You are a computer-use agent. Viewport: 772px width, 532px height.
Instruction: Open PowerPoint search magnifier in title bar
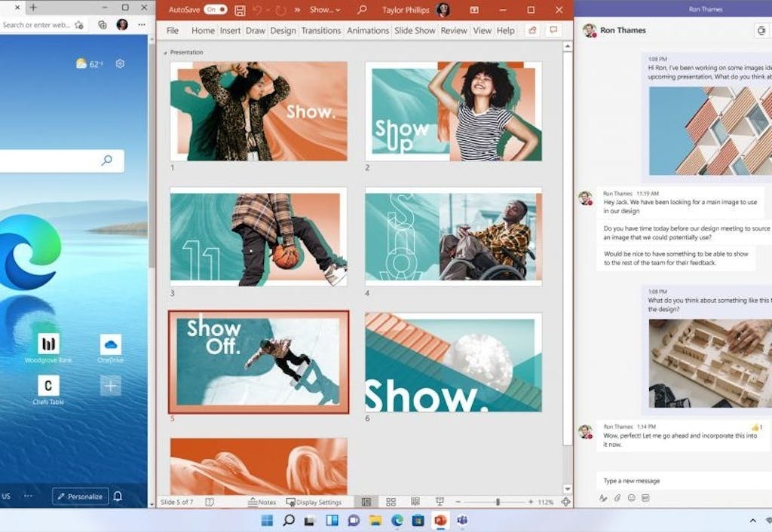click(362, 11)
